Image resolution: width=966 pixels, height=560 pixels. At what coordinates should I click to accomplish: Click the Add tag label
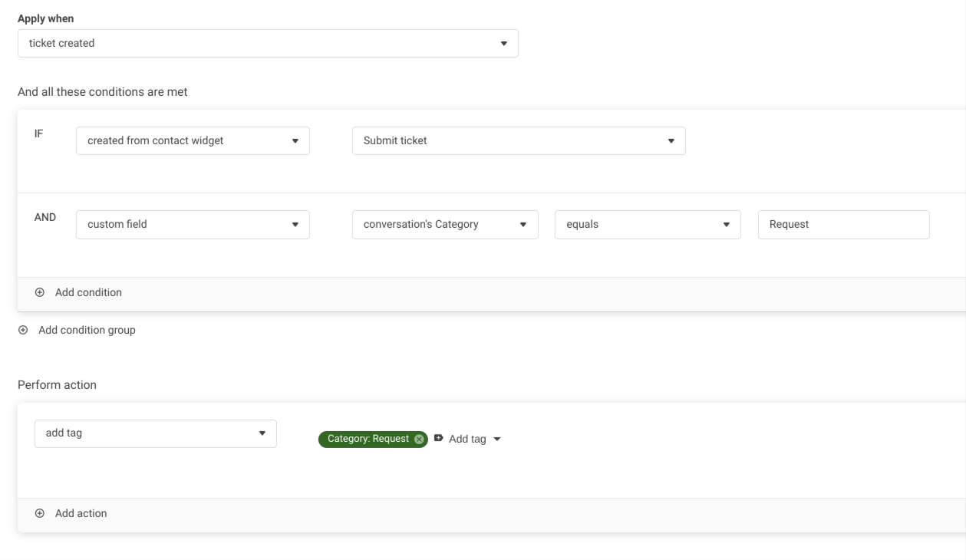[x=467, y=440]
